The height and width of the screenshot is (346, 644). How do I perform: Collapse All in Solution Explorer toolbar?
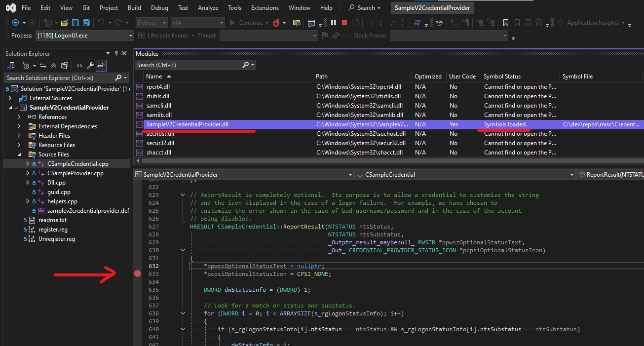53,66
